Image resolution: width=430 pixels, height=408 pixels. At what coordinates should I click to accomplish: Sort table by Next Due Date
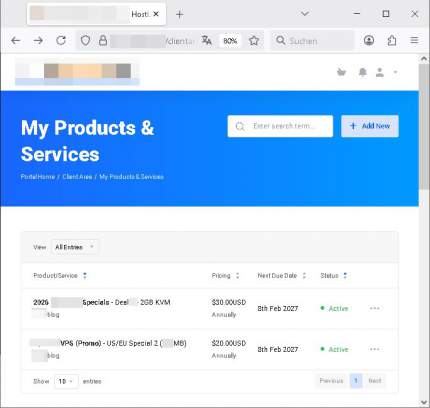(282, 276)
